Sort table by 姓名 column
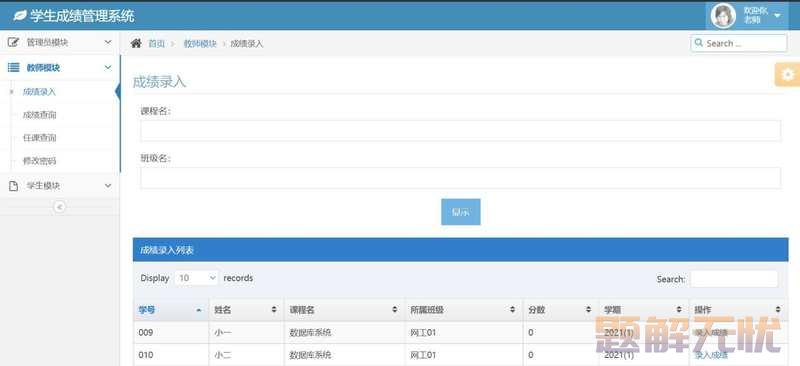 [246, 310]
